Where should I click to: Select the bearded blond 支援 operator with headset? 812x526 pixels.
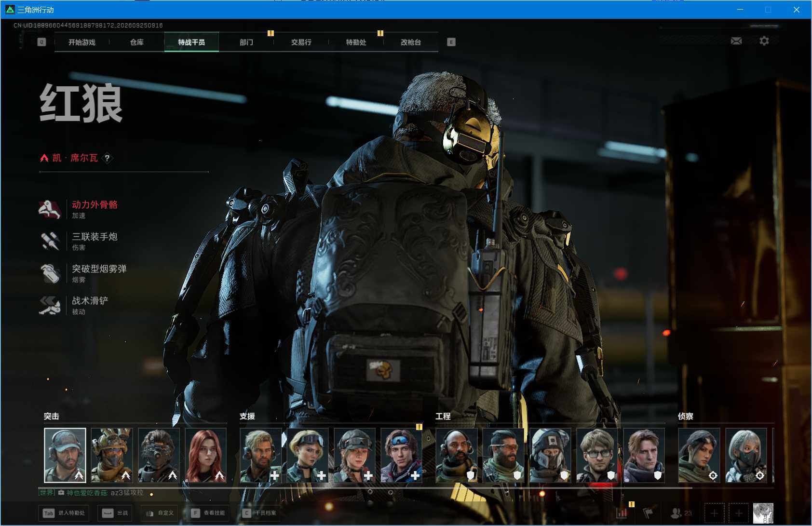click(261, 455)
